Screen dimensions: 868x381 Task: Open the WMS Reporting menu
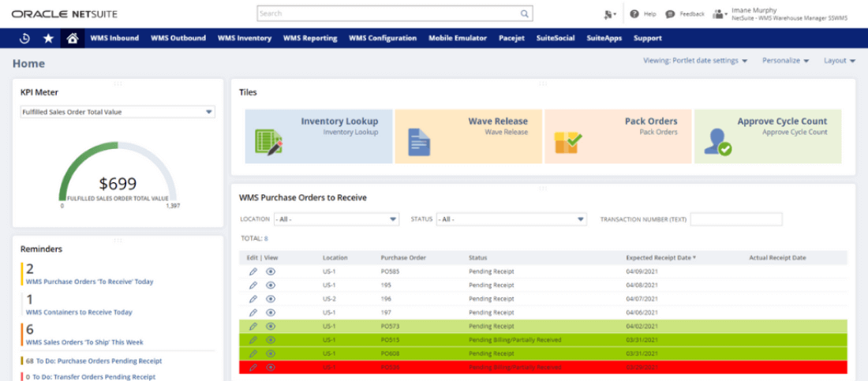(310, 38)
